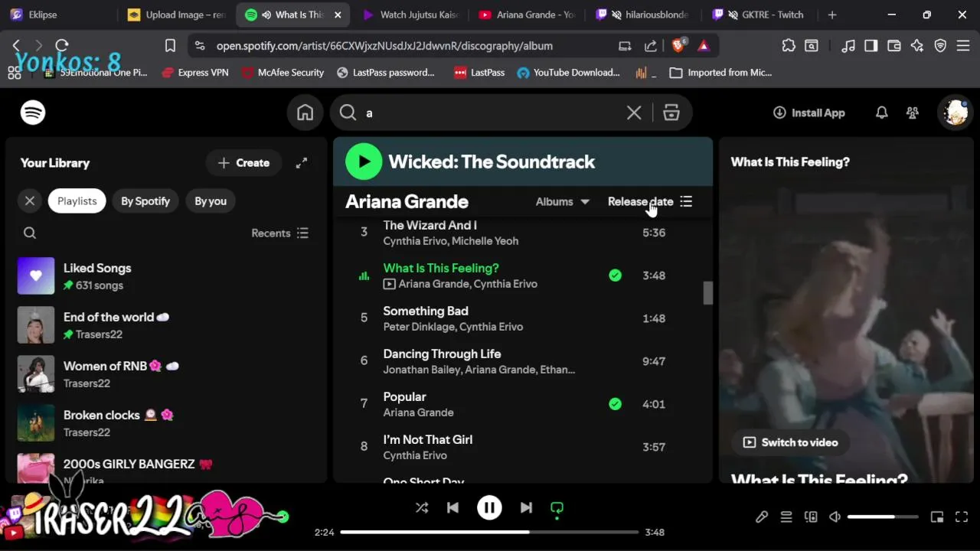Open Connect to a device

pos(811,517)
